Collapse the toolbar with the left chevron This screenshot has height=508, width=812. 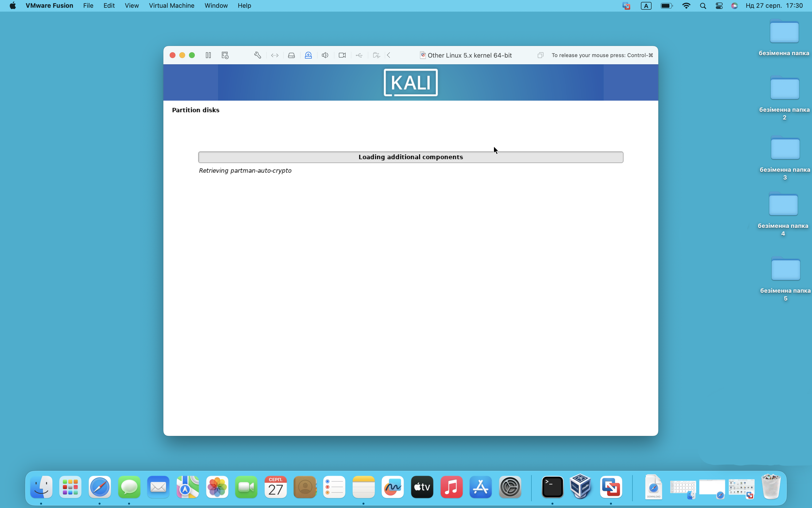[x=389, y=55]
